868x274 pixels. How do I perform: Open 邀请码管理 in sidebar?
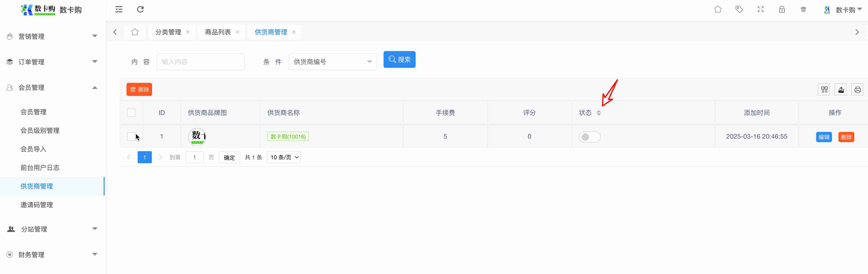pyautogui.click(x=37, y=205)
